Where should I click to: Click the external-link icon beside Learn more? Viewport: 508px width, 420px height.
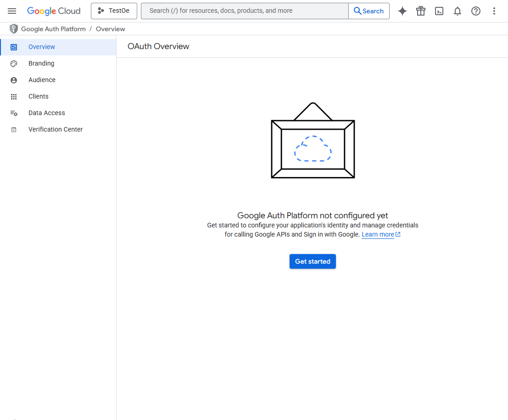coord(398,234)
